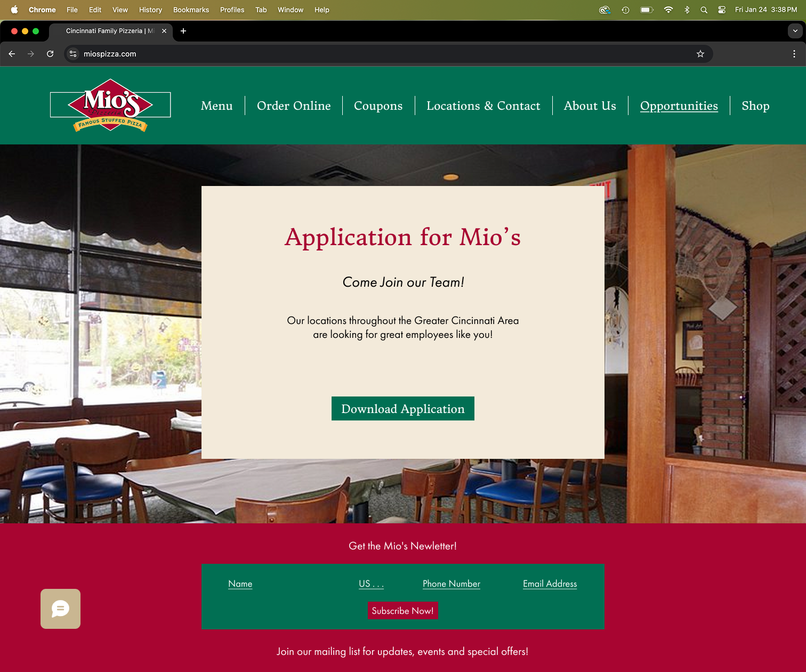This screenshot has width=806, height=672.
Task: Open the Bookmarks menu in menu bar
Action: (191, 10)
